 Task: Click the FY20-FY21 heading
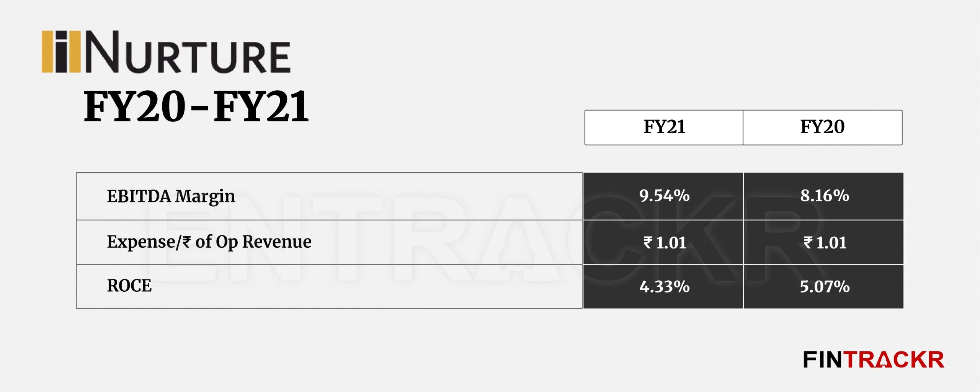(x=196, y=106)
